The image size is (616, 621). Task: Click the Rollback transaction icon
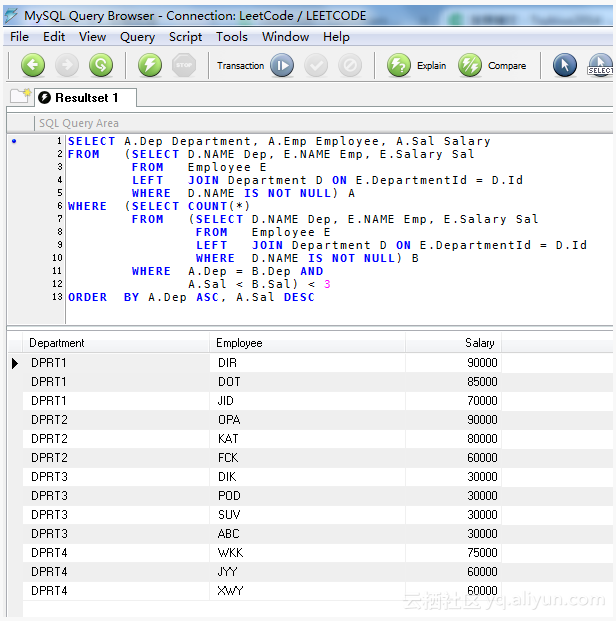coord(350,65)
